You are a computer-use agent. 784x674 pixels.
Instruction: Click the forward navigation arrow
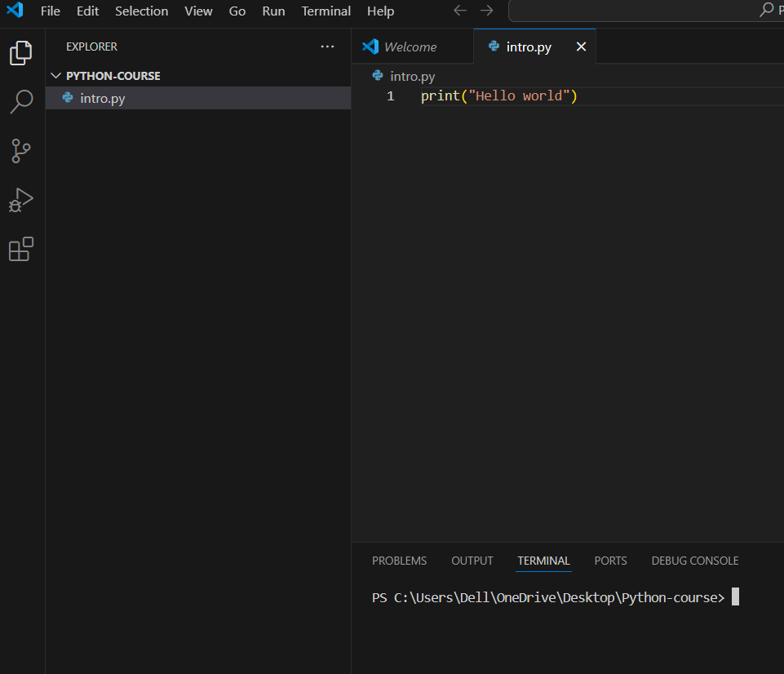tap(487, 11)
